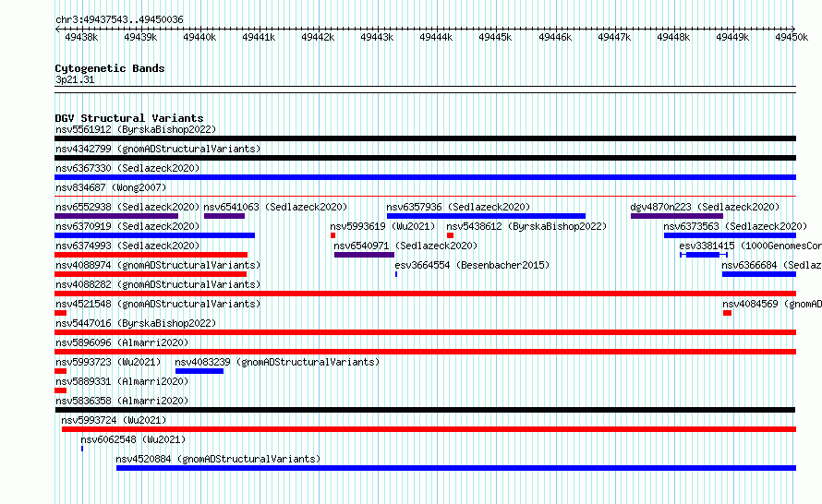
Task: Click the blue bar under nsv6373563
Action: tap(730, 235)
